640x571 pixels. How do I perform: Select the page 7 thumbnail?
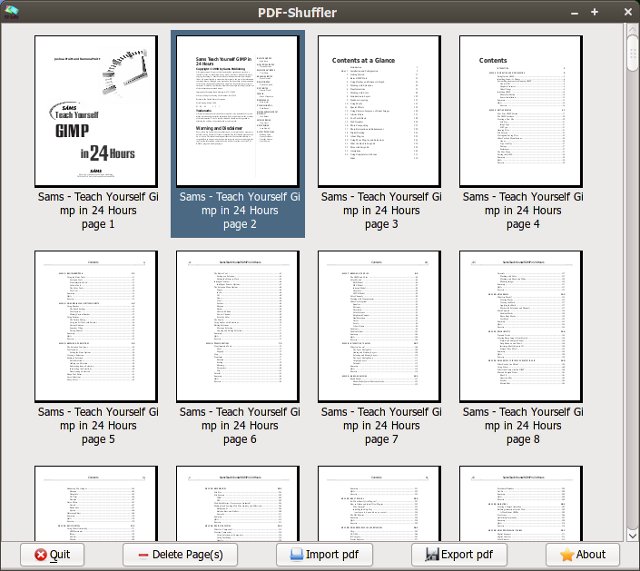click(379, 325)
